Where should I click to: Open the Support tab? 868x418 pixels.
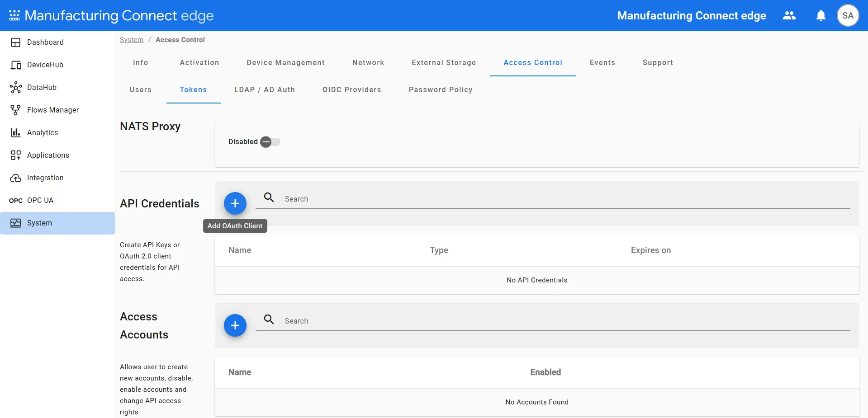point(658,63)
